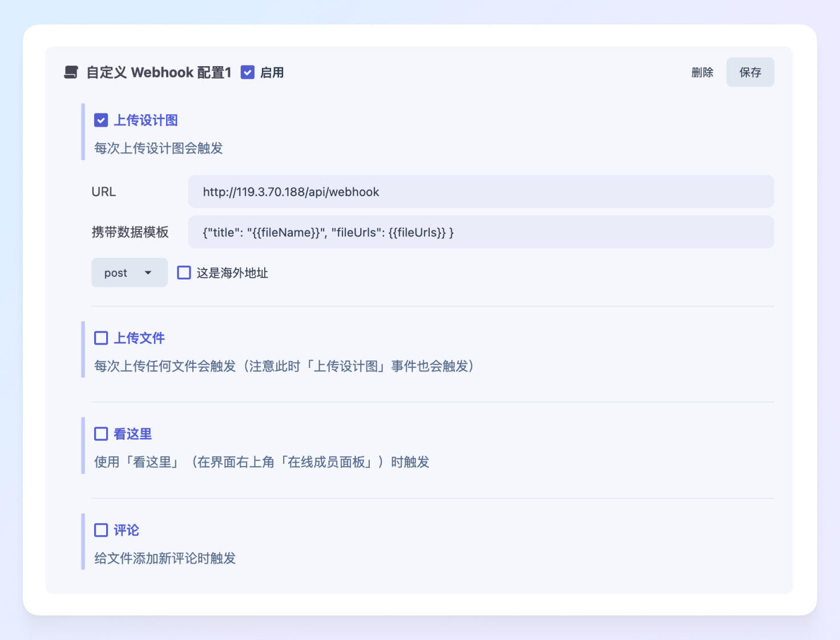Enable the 这是海外地址 checkbox

point(184,273)
